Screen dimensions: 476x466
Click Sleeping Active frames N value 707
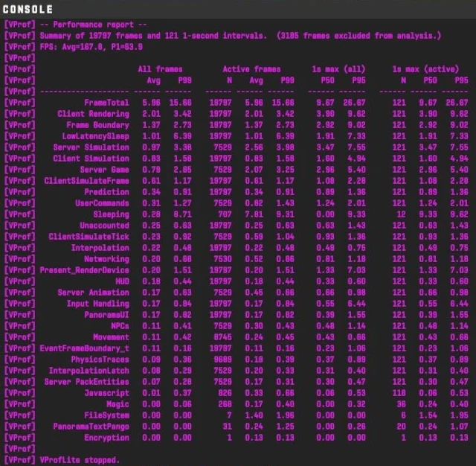coord(225,214)
